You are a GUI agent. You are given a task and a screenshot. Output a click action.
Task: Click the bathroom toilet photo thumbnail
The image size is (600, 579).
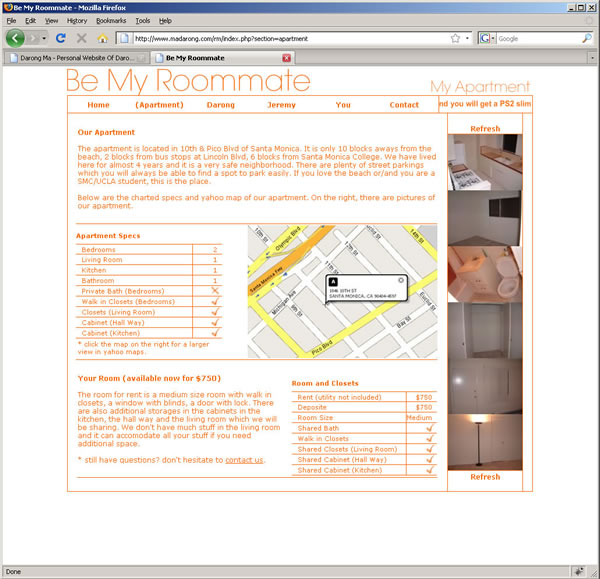484,274
